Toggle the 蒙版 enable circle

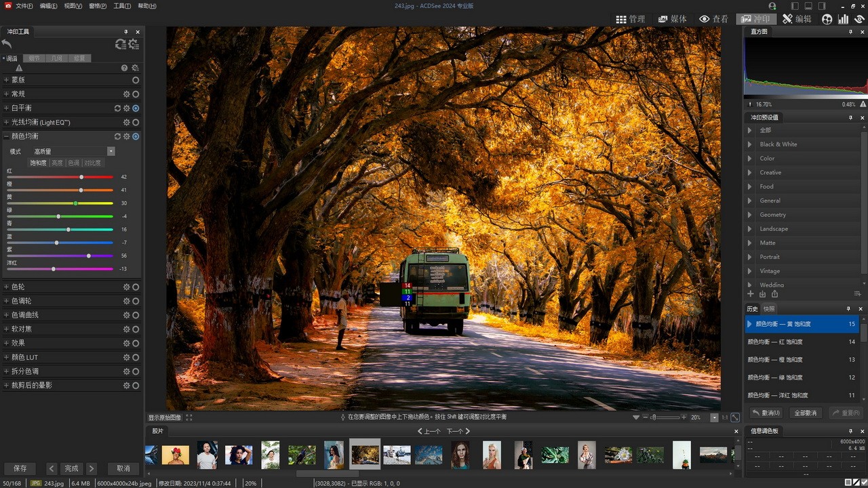pyautogui.click(x=136, y=80)
